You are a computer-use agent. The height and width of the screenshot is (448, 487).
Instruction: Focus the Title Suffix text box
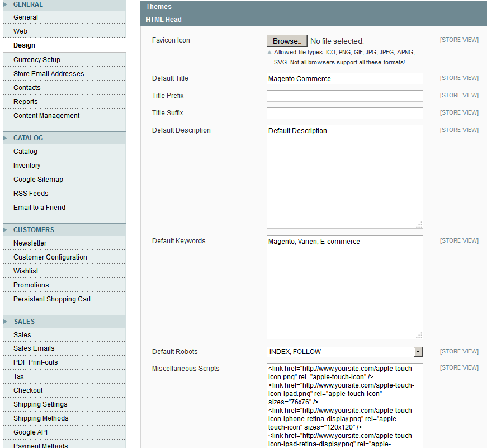344,114
